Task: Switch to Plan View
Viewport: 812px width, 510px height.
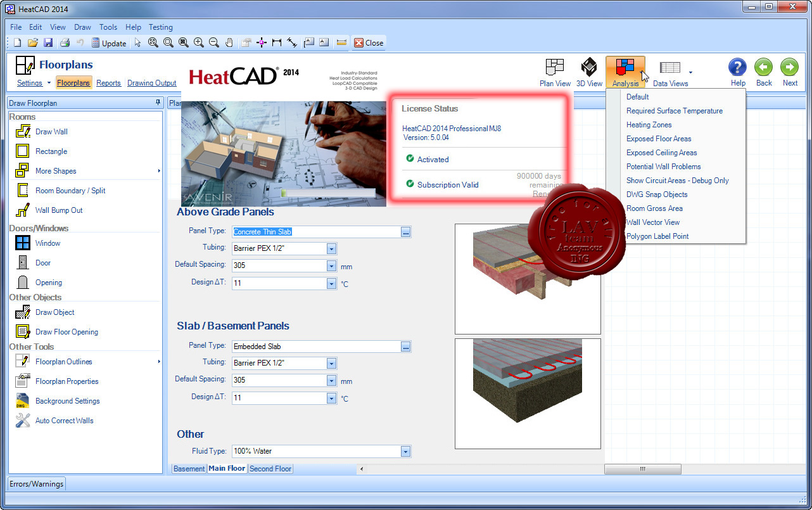Action: 555,72
